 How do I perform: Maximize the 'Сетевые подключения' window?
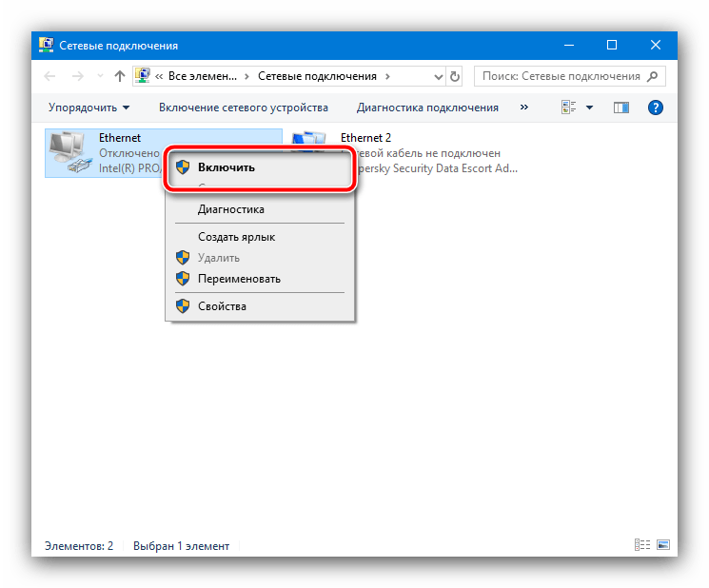[x=612, y=46]
